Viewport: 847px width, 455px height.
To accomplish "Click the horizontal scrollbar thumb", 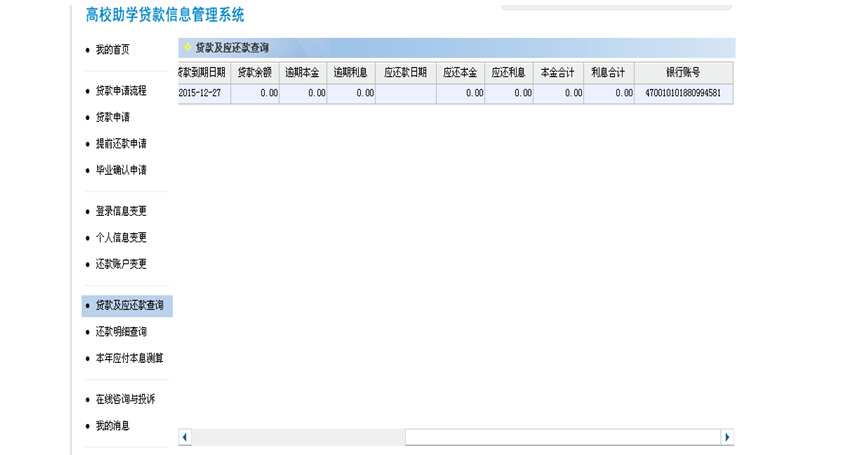I will [x=562, y=437].
